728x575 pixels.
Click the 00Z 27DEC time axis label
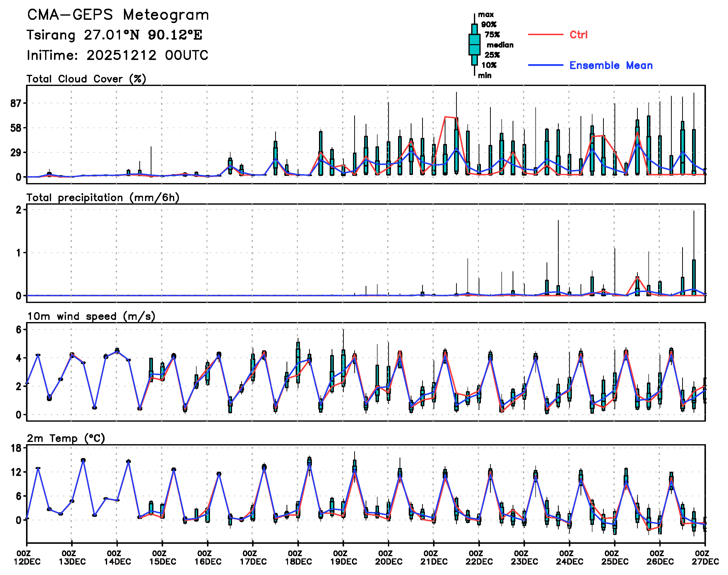705,557
